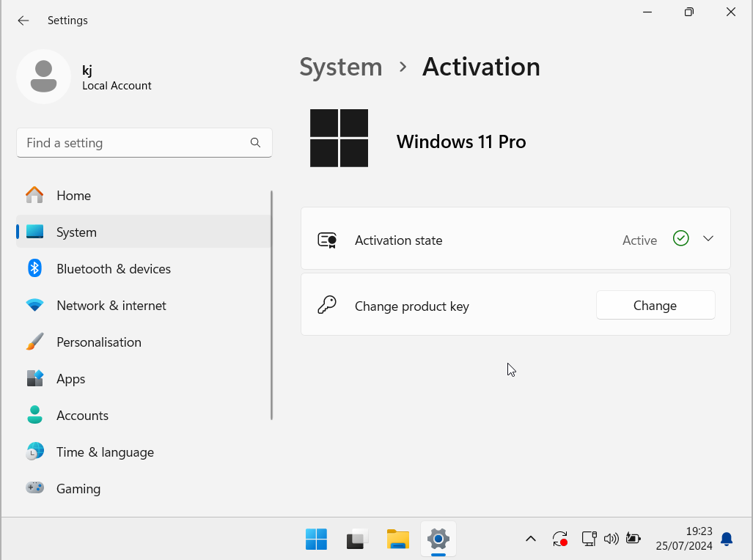753x560 pixels.
Task: Click the search magnifier icon
Action: [255, 143]
